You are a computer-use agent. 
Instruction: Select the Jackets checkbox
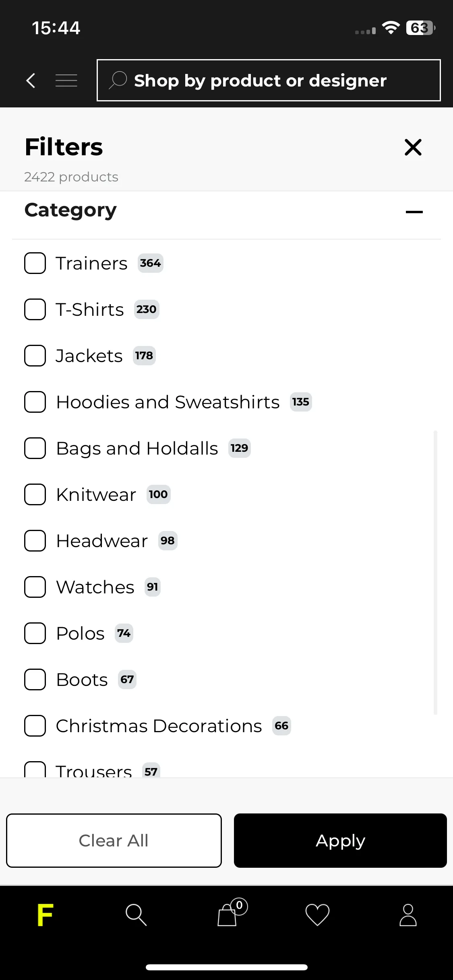pyautogui.click(x=35, y=356)
